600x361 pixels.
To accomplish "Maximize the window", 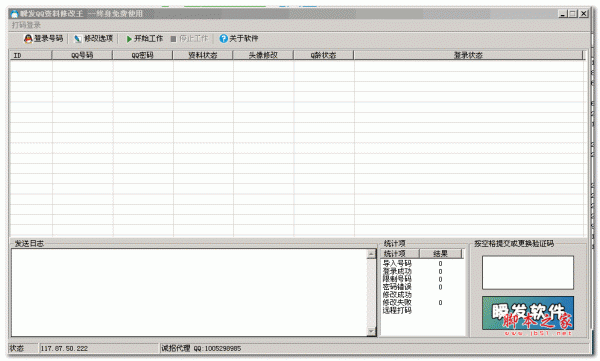I will [573, 14].
